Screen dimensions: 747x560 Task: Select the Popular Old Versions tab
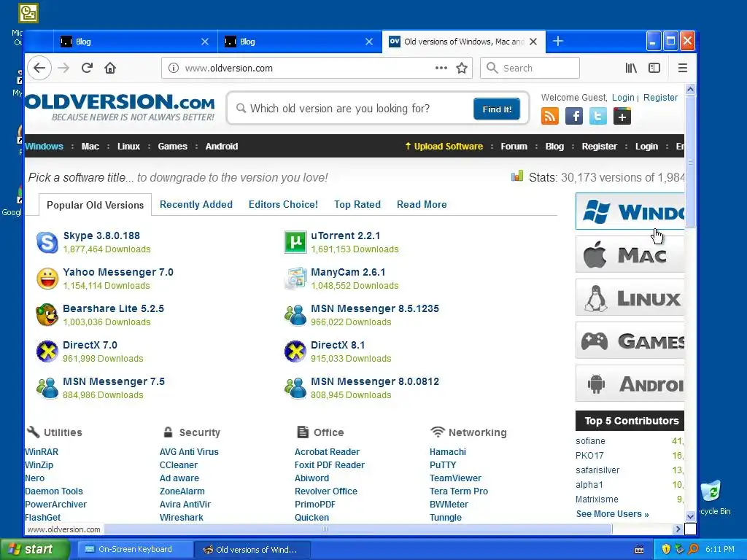(95, 205)
